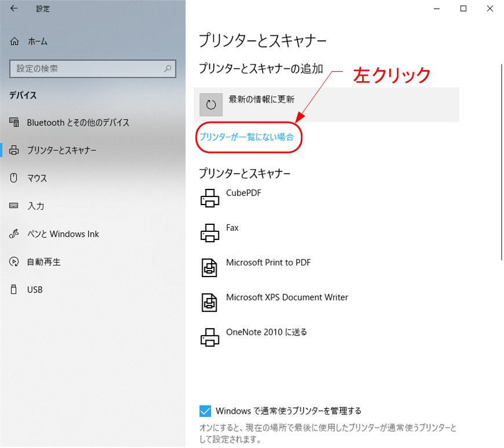Select プリンターとスキャナー in sidebar

coord(62,150)
